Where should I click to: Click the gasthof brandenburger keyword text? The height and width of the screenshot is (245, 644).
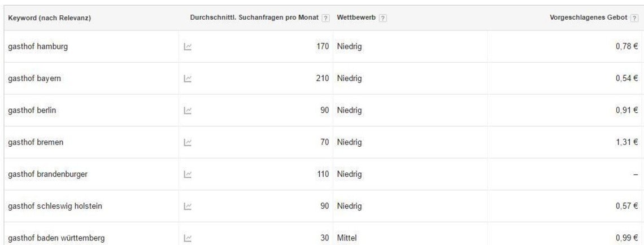[x=47, y=174]
